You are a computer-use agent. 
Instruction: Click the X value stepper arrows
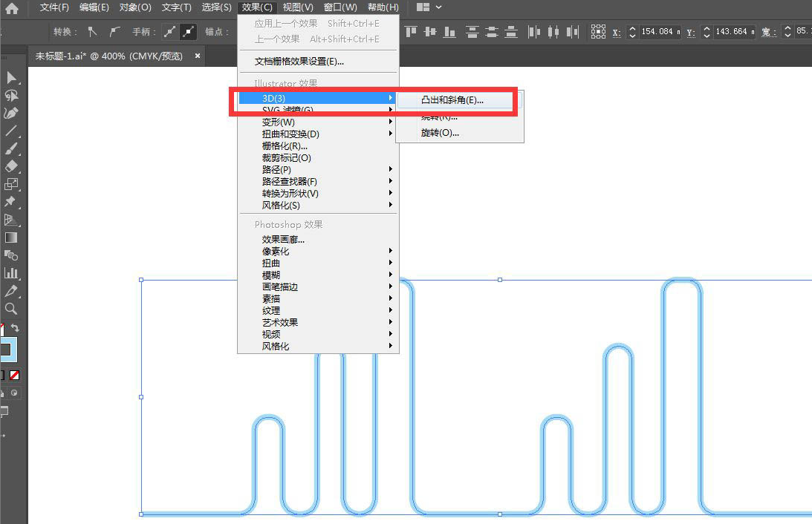click(632, 32)
